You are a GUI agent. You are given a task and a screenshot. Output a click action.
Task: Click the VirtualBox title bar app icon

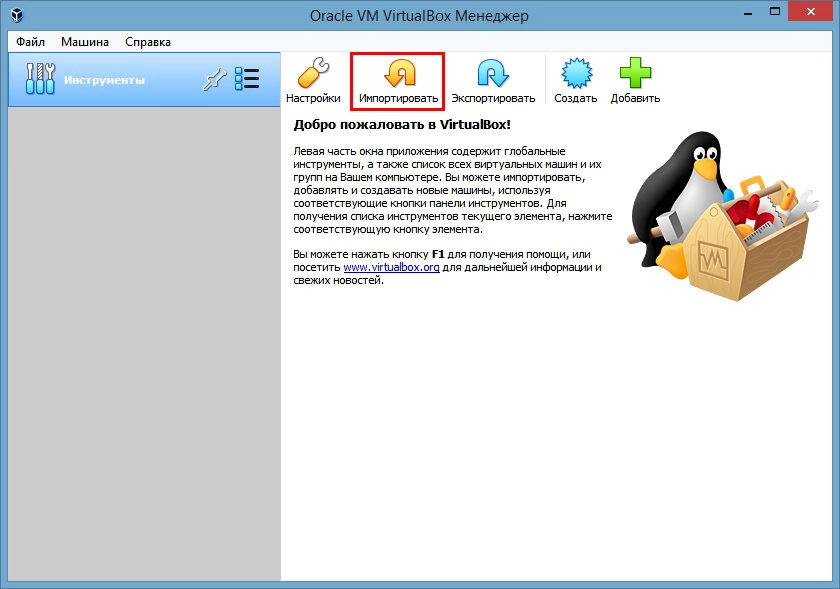(17, 14)
